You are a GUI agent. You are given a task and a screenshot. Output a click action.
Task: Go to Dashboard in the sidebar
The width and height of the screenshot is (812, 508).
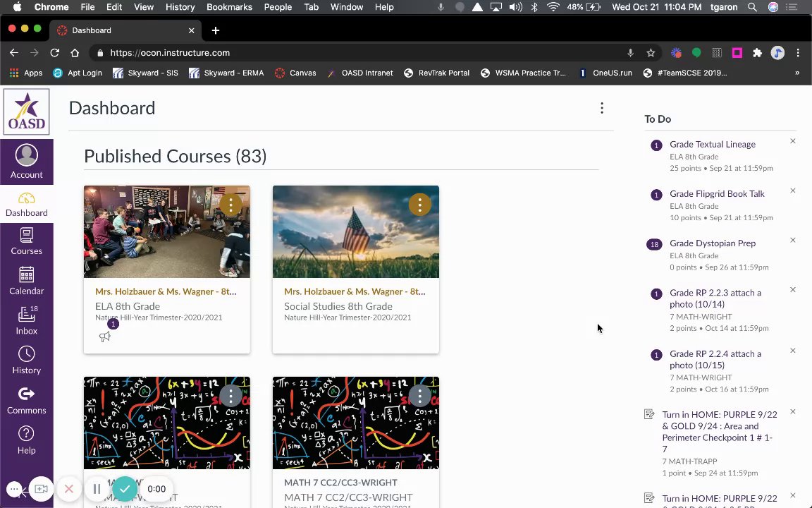[x=26, y=204]
